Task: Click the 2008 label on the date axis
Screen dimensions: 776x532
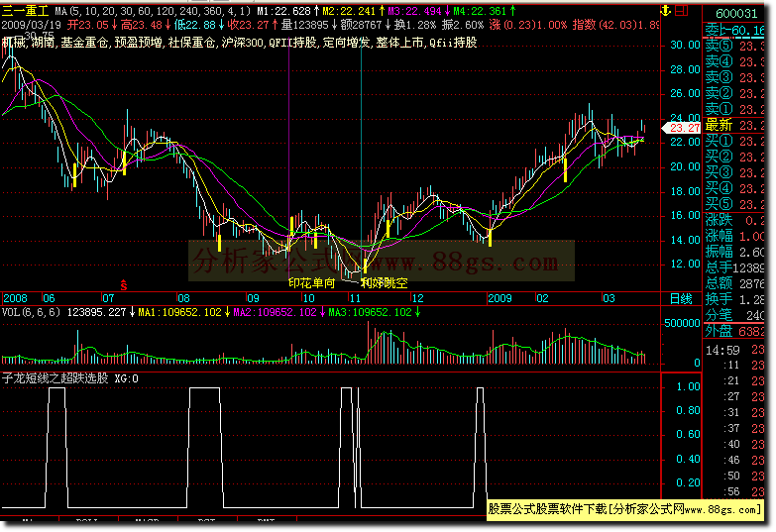Action: [15, 298]
